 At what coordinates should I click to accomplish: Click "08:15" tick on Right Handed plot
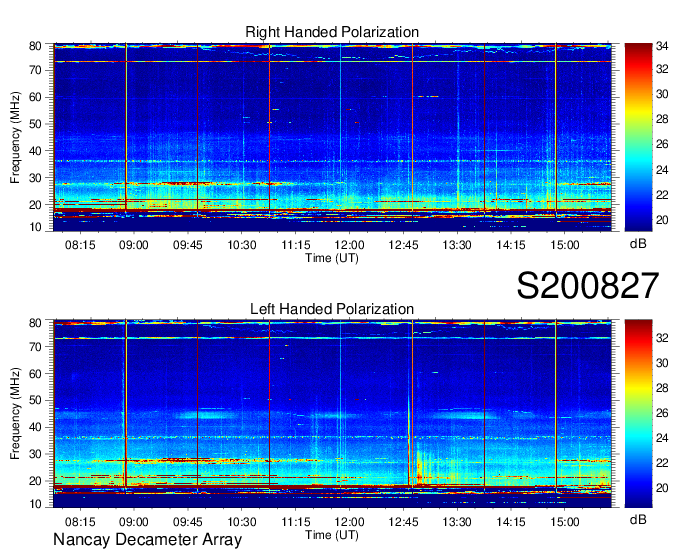tap(80, 245)
